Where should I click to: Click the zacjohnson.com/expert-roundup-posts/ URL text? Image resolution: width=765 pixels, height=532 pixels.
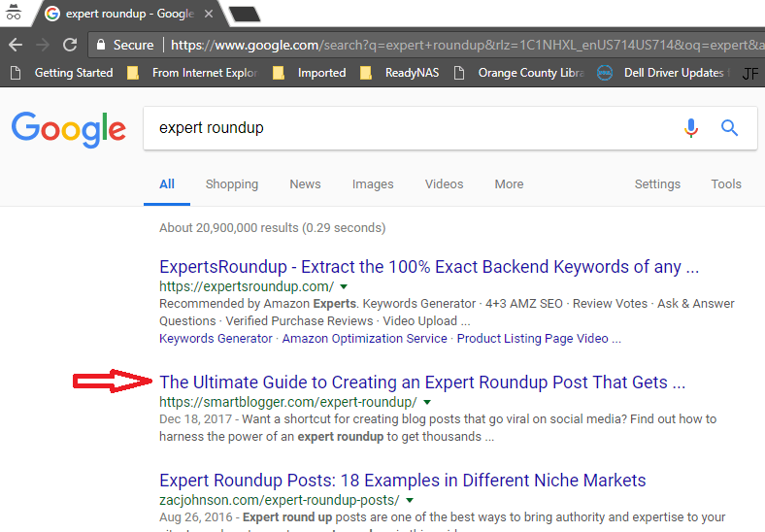tap(279, 500)
